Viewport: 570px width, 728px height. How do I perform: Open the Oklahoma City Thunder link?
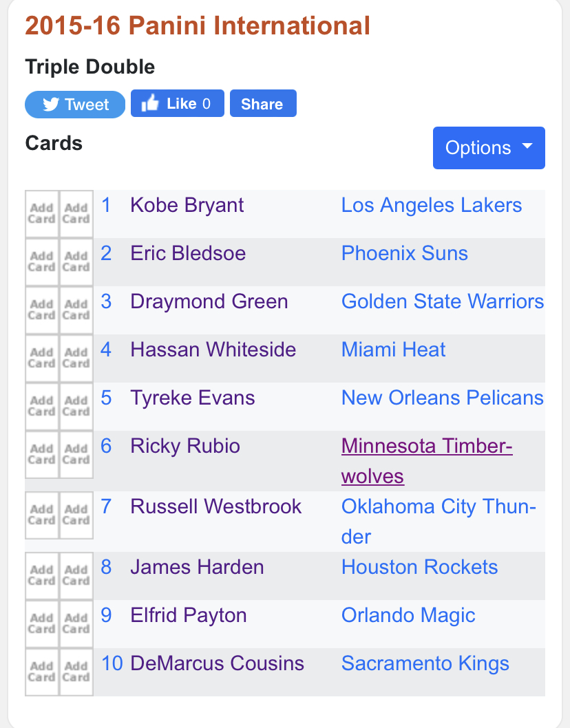(x=439, y=522)
